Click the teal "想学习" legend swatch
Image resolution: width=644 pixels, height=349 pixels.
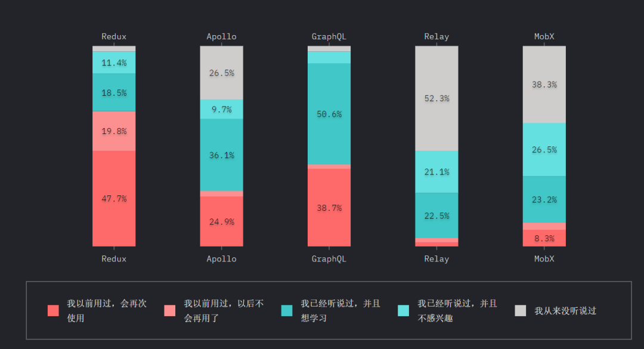tap(287, 310)
